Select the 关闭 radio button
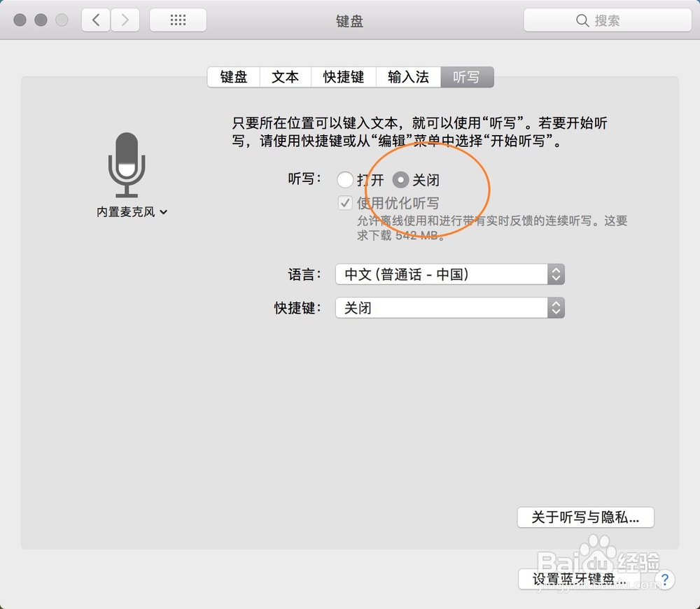700x609 pixels. 400,179
